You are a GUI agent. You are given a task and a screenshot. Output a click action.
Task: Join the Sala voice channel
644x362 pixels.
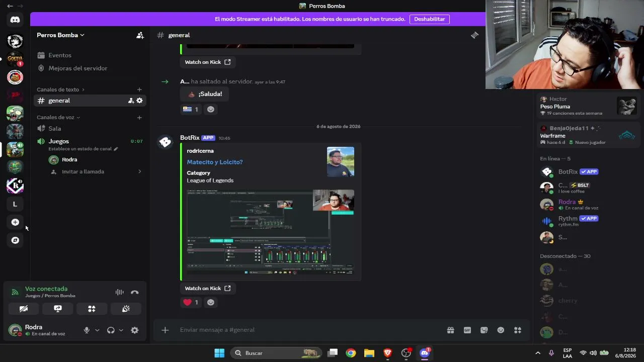90,129
